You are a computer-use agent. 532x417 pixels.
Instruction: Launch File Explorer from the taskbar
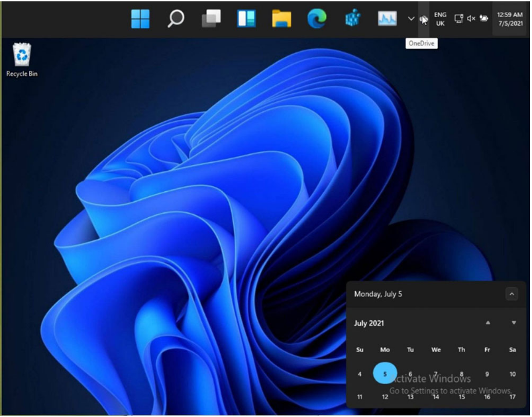(x=282, y=19)
